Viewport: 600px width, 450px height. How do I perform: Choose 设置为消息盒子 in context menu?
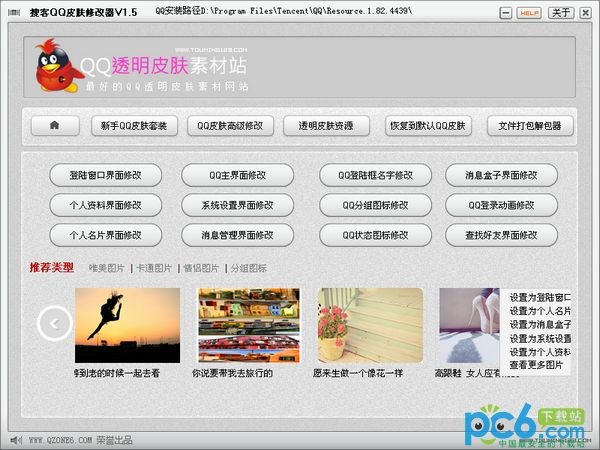coord(540,324)
